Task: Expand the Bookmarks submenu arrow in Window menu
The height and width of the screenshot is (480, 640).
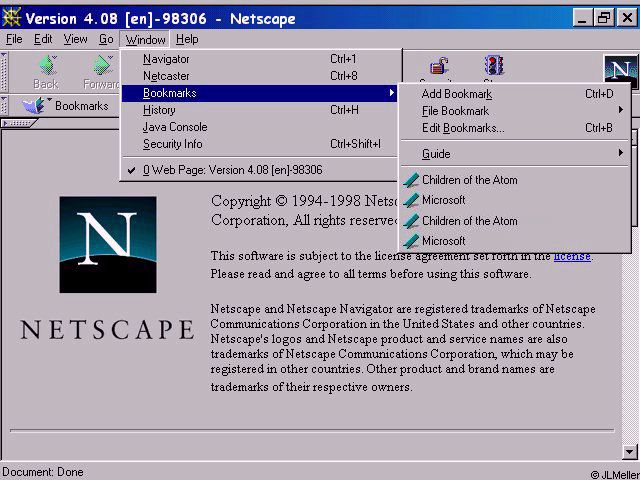Action: (391, 93)
